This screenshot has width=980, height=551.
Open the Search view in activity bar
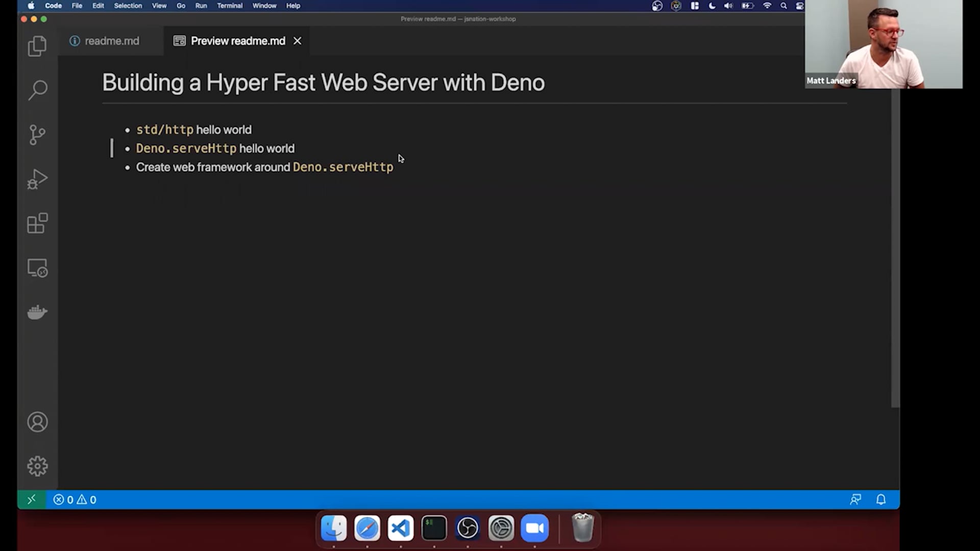point(37,90)
